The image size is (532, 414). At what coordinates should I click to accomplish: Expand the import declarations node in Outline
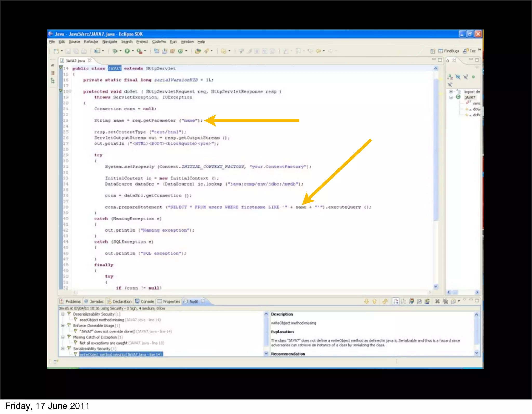click(x=451, y=92)
